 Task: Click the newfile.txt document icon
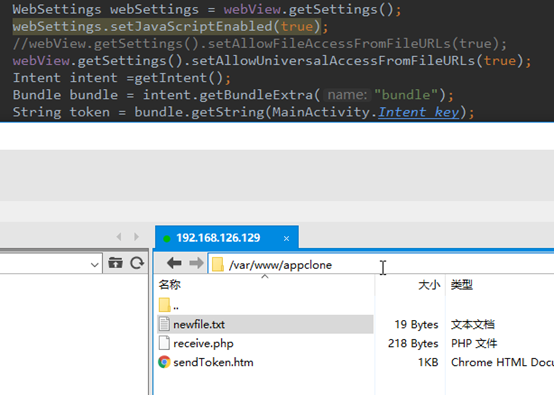[x=164, y=324]
